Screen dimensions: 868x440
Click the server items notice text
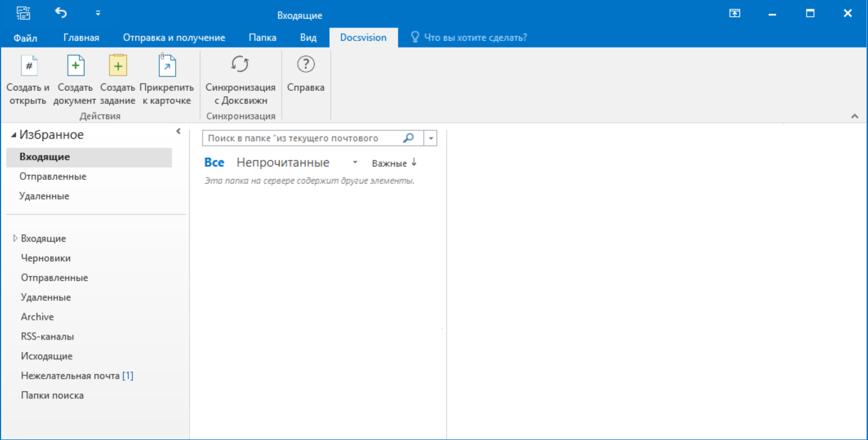310,181
